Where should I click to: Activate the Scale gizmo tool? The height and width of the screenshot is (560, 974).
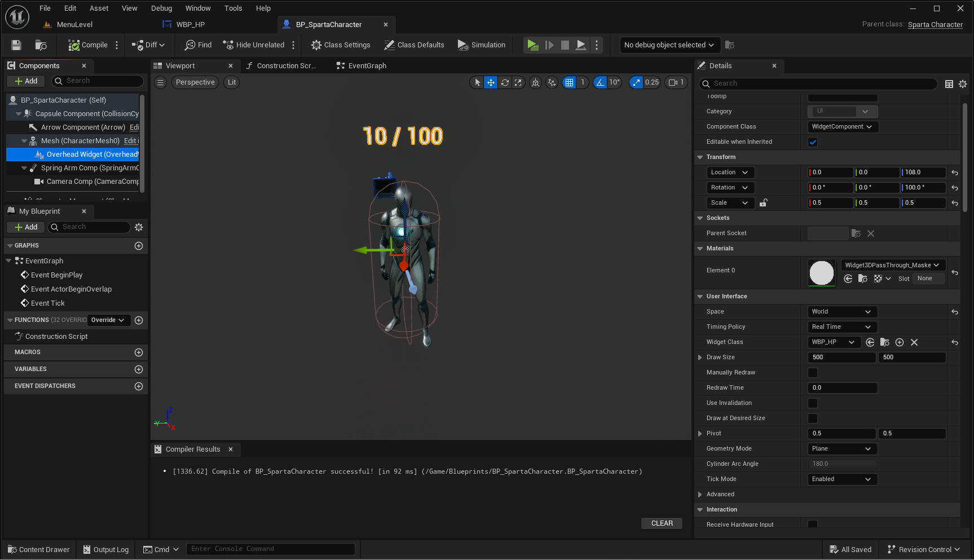click(518, 82)
